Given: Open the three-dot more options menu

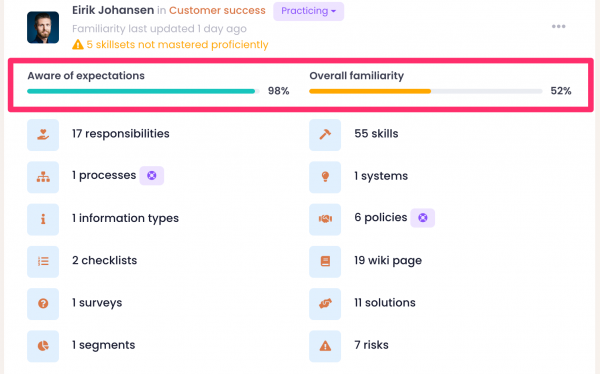Looking at the screenshot, I should coord(558,26).
